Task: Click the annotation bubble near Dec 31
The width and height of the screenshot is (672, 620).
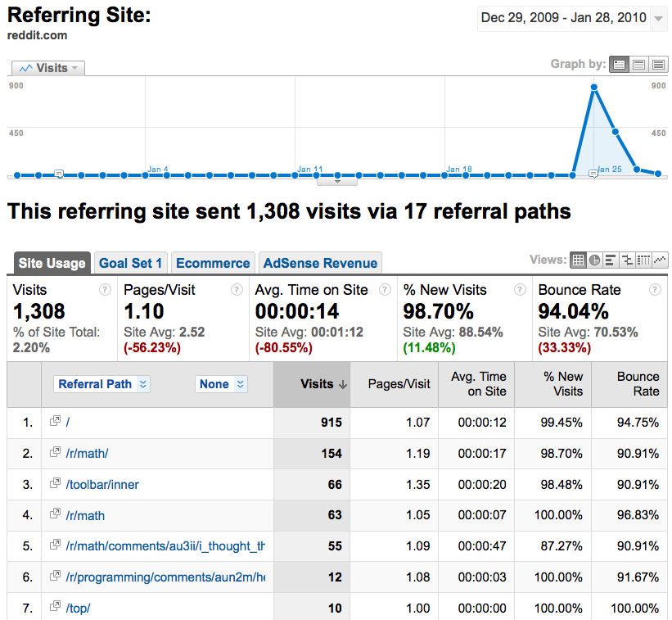Action: (x=59, y=174)
